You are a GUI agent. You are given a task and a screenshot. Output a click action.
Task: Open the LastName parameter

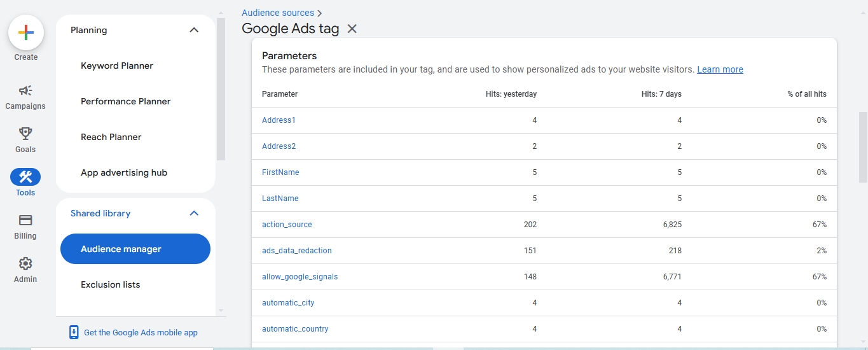(x=280, y=199)
